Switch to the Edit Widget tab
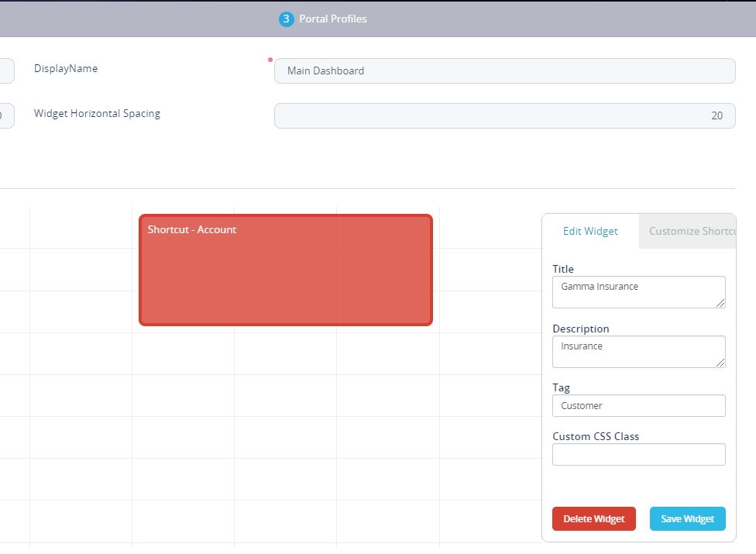 tap(590, 231)
